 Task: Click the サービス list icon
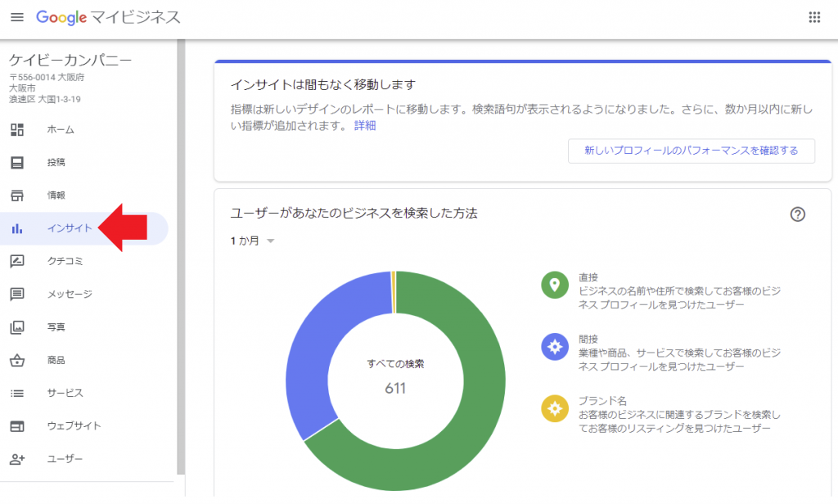pos(17,394)
